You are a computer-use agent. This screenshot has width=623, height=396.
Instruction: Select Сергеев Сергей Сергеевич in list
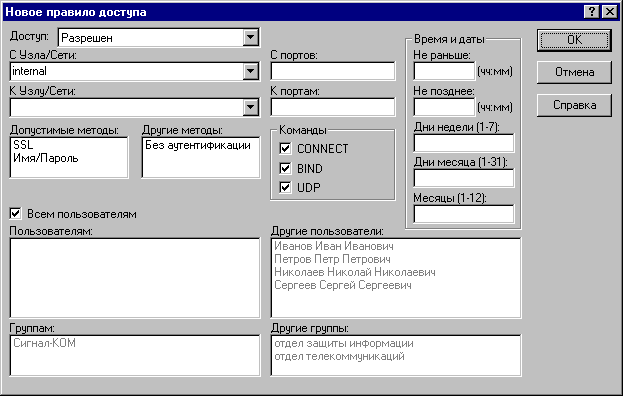[x=343, y=285]
